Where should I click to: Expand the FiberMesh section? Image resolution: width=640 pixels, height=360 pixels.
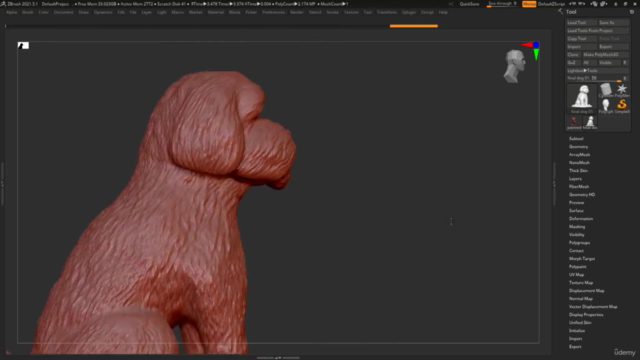tap(579, 187)
